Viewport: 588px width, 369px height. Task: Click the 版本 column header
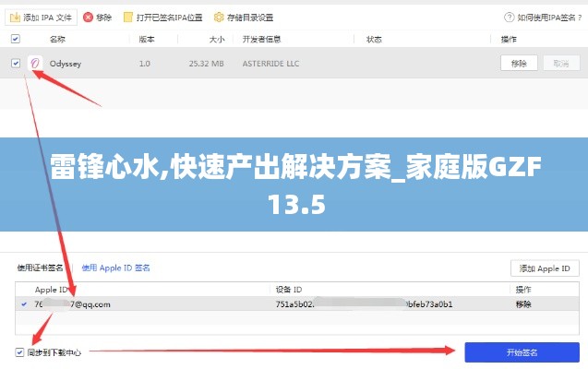point(147,39)
